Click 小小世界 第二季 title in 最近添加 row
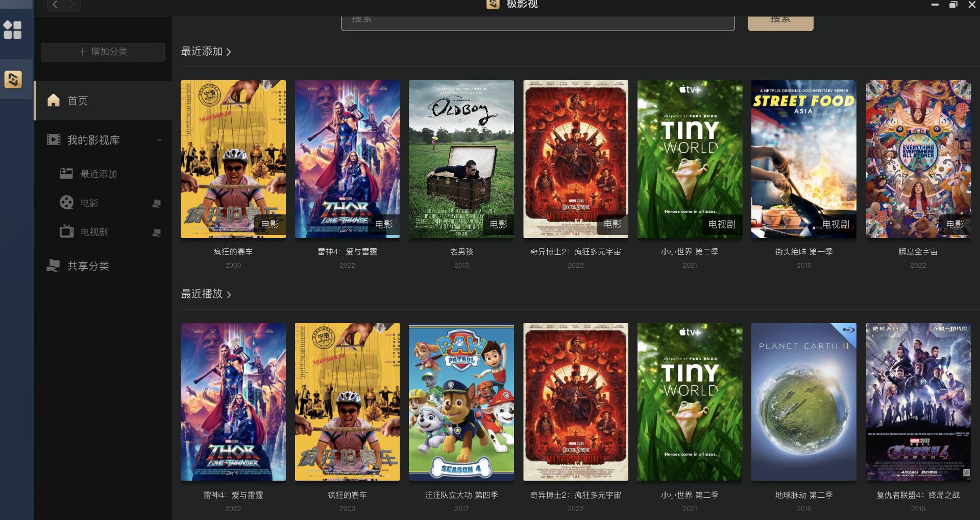This screenshot has height=520, width=980. pyautogui.click(x=690, y=252)
